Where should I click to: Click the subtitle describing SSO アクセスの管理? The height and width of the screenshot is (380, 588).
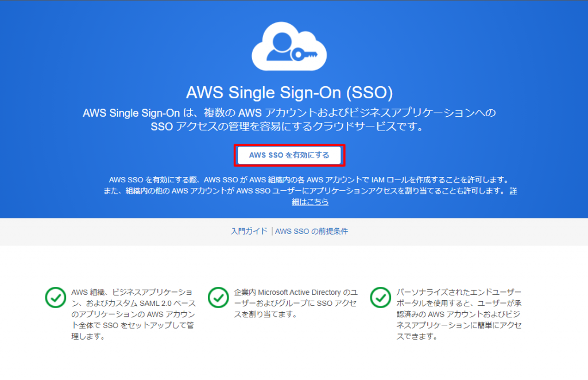click(x=289, y=120)
